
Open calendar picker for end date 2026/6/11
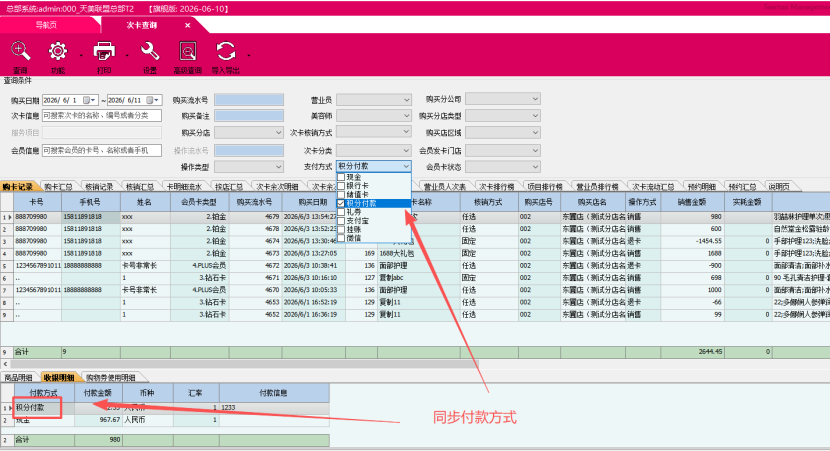tap(150, 100)
